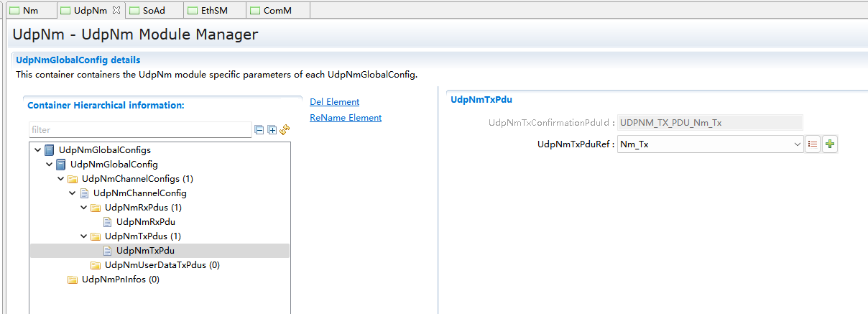Collapse the UdpNmGlobalConfigs root node
This screenshot has width=868, height=314.
coord(38,150)
